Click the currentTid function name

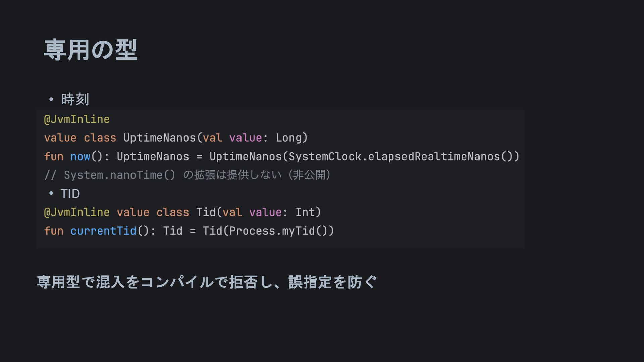pyautogui.click(x=103, y=231)
